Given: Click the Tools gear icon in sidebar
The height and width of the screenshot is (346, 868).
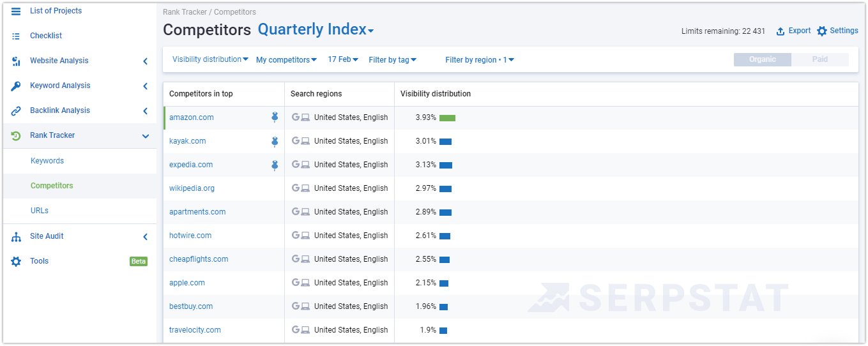Looking at the screenshot, I should (16, 262).
